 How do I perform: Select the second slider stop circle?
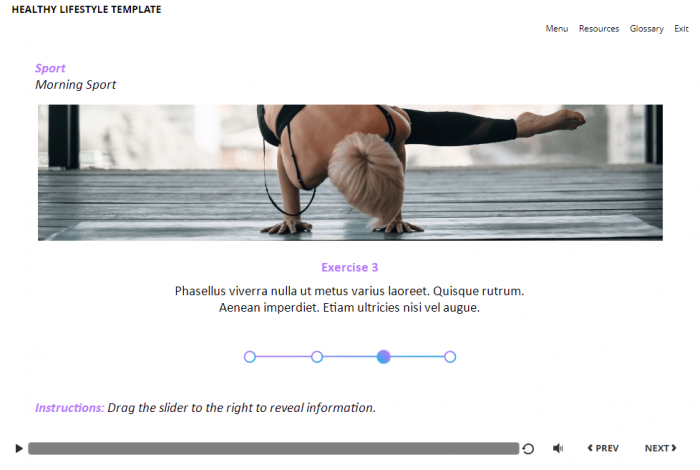[317, 357]
